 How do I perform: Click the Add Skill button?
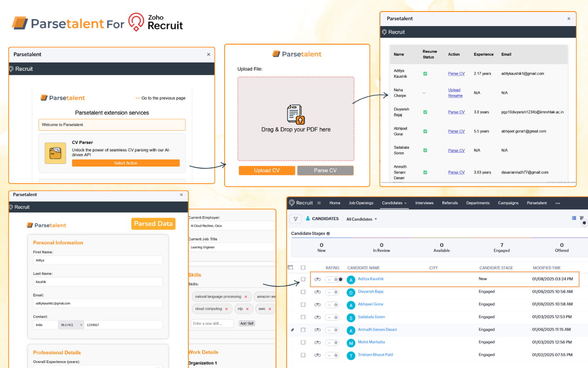point(247,324)
